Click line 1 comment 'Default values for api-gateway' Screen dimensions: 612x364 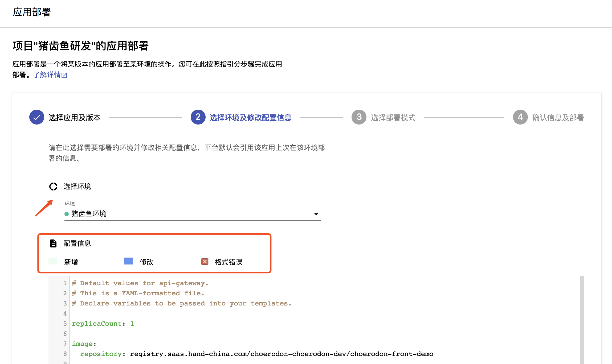tap(140, 283)
